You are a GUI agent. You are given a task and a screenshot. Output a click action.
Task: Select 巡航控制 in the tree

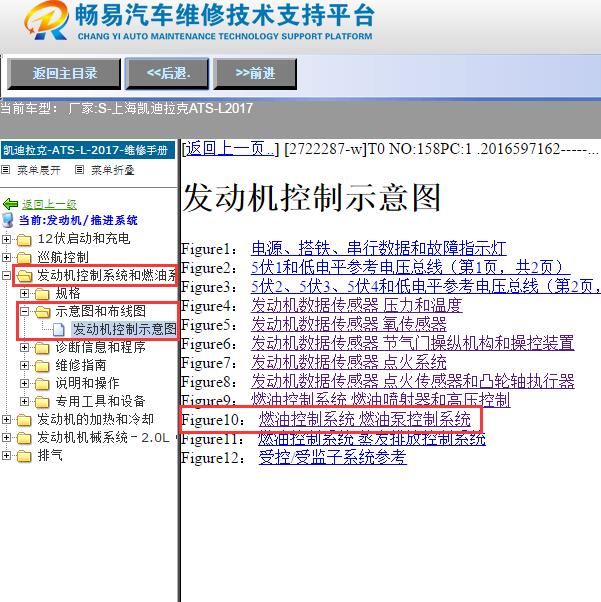[63, 257]
